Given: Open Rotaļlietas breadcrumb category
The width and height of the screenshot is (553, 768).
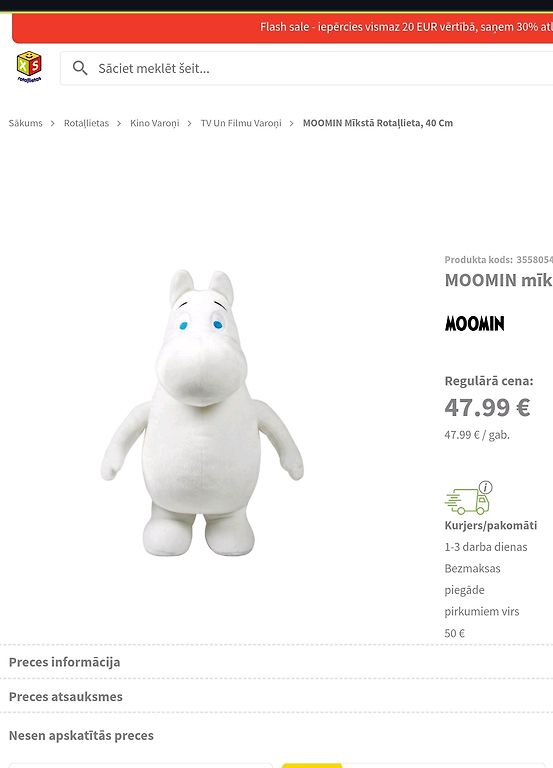Looking at the screenshot, I should (x=86, y=123).
